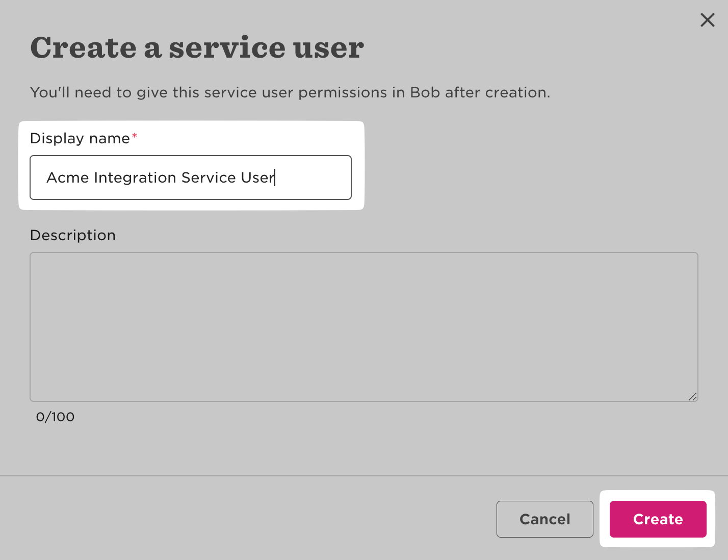Click the Description label
This screenshot has height=560, width=728.
(x=73, y=235)
